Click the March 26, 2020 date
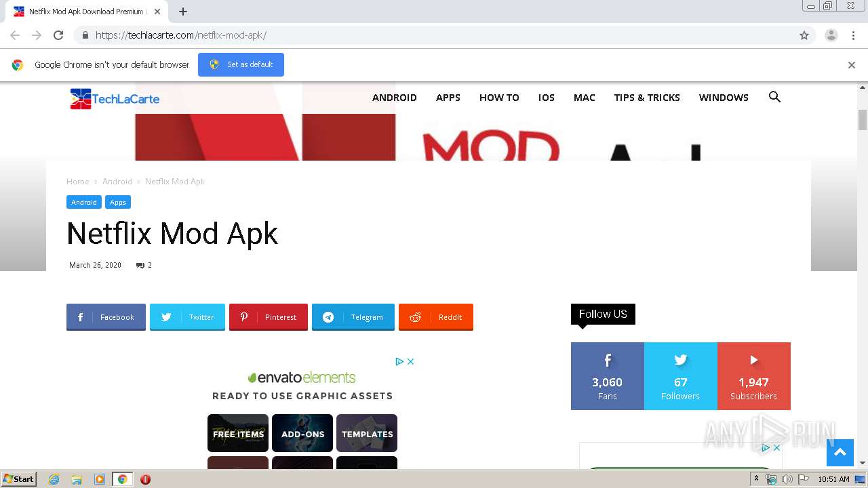 click(95, 266)
